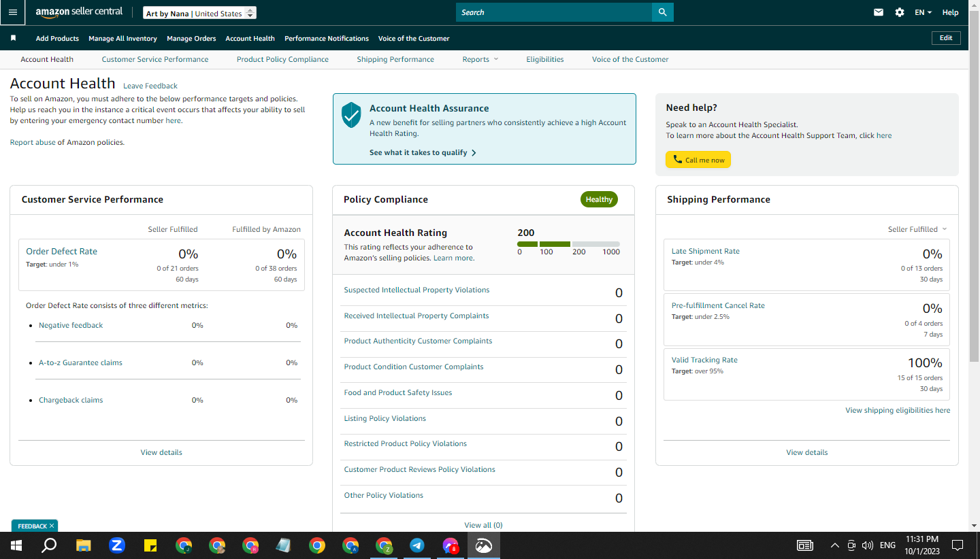This screenshot has height=559, width=980.
Task: Open the Windows notification center icon
Action: point(958,545)
